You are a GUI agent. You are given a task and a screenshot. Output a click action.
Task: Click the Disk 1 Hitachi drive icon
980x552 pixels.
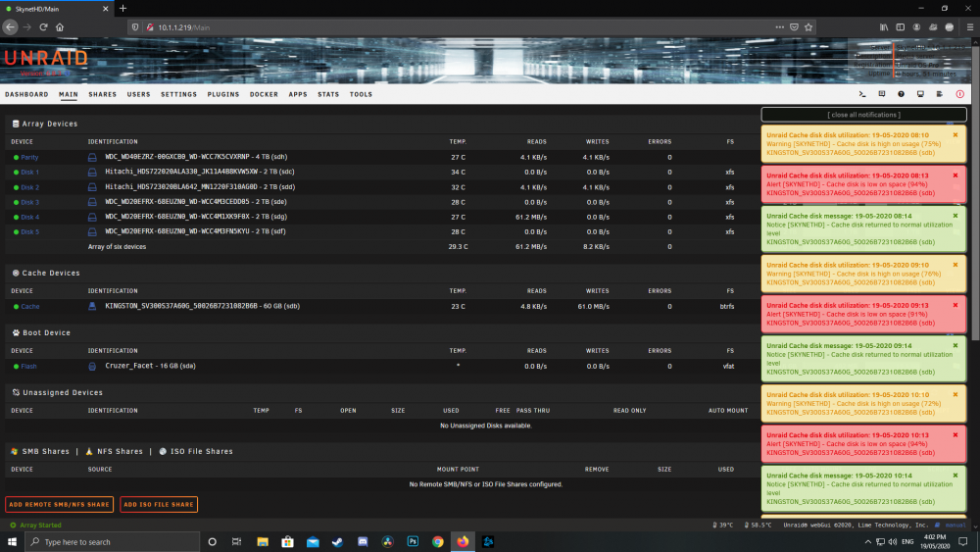(92, 172)
